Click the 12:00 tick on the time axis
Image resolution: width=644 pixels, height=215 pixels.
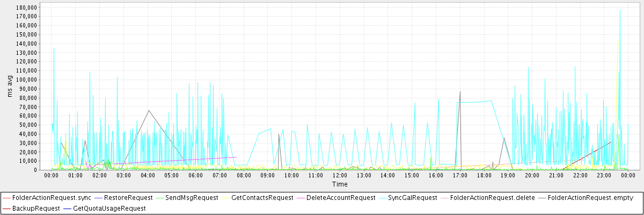[x=340, y=175]
